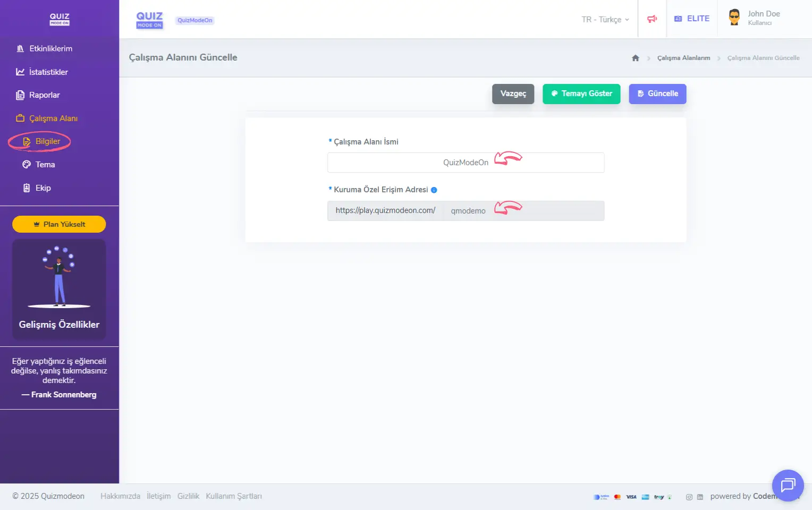Click the megaphone announcements icon

tap(652, 19)
